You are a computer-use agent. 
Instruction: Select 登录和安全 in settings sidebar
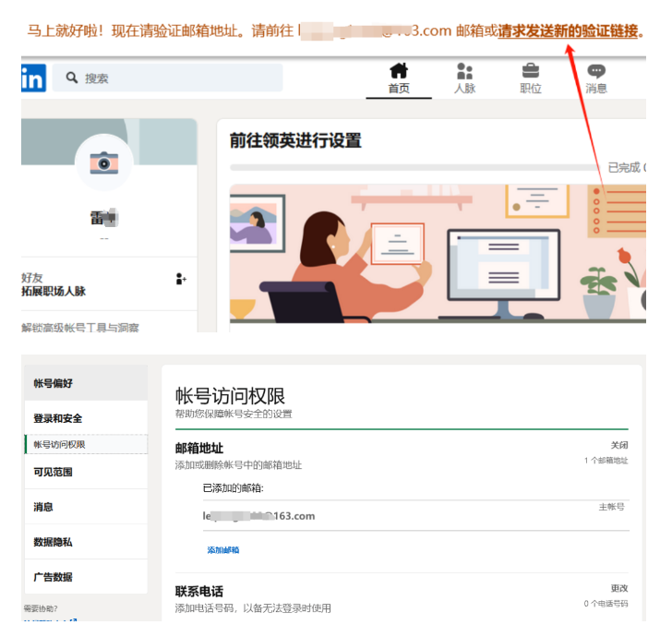(x=86, y=418)
